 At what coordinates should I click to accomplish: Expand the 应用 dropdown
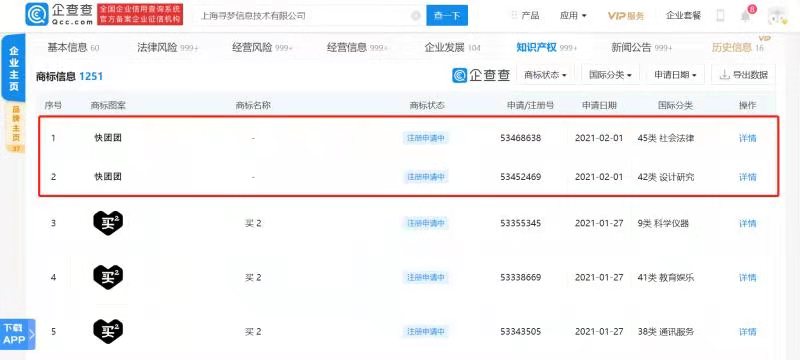coord(573,16)
